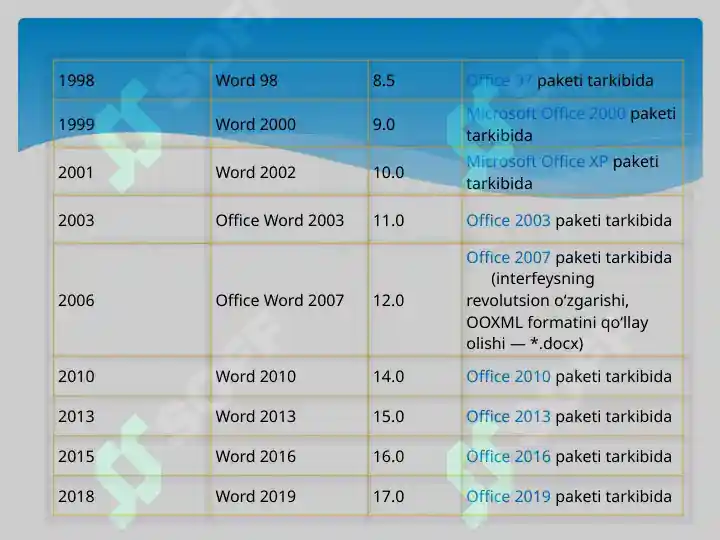The width and height of the screenshot is (720, 540).
Task: Click the text 'olishi — *.docx)'
Action: tap(524, 343)
